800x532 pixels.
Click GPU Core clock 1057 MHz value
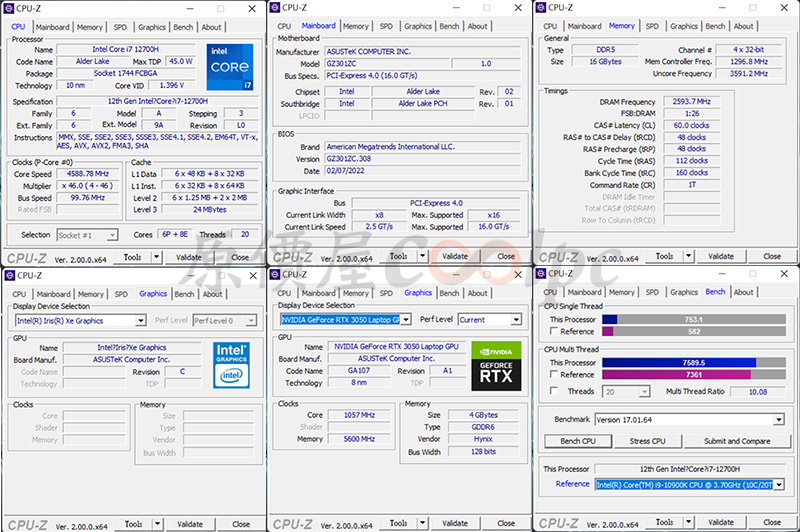point(359,415)
